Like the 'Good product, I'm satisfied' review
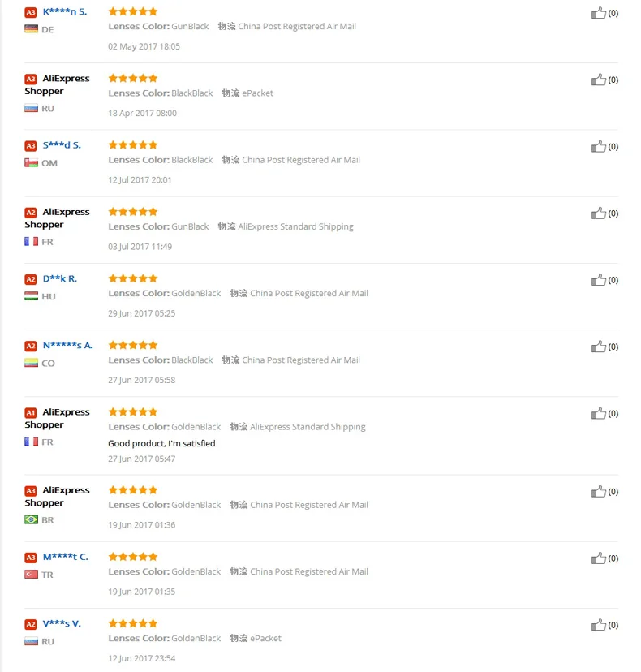The width and height of the screenshot is (641, 672). [x=598, y=414]
